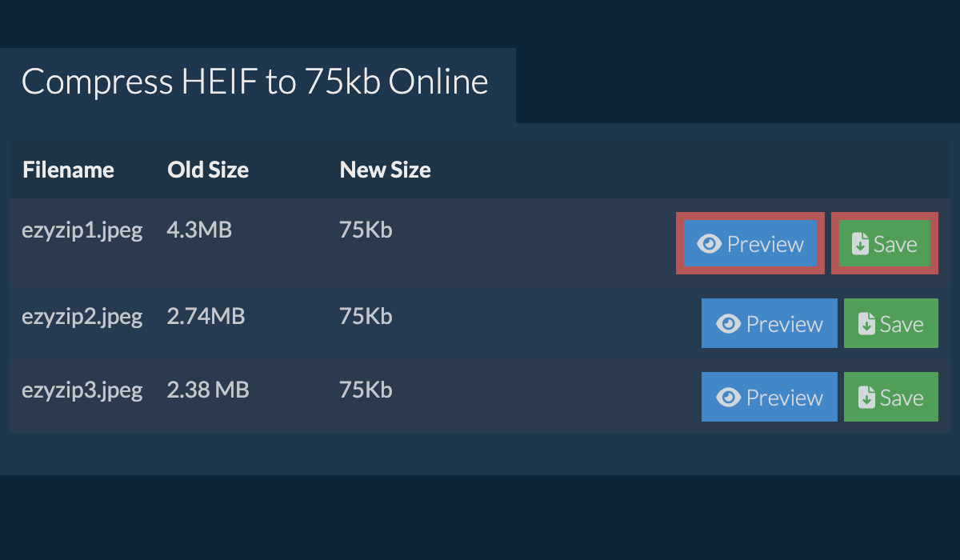
Task: Click the 75Kb new size for ezyzip3.jpeg
Action: pos(366,390)
